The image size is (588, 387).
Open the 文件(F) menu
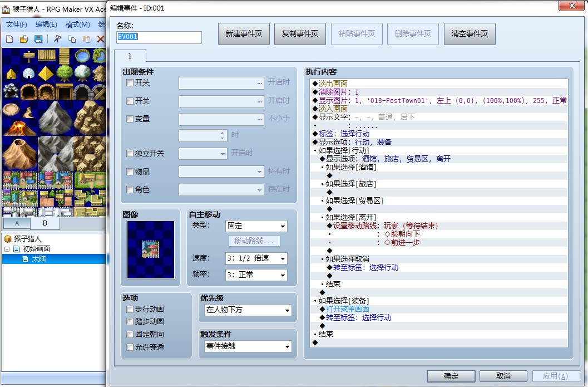pyautogui.click(x=17, y=25)
